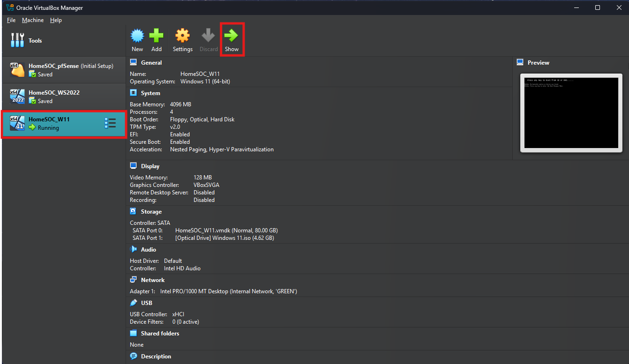Click the VirtualBox logo in title bar
This screenshot has height=364, width=629.
10,7
